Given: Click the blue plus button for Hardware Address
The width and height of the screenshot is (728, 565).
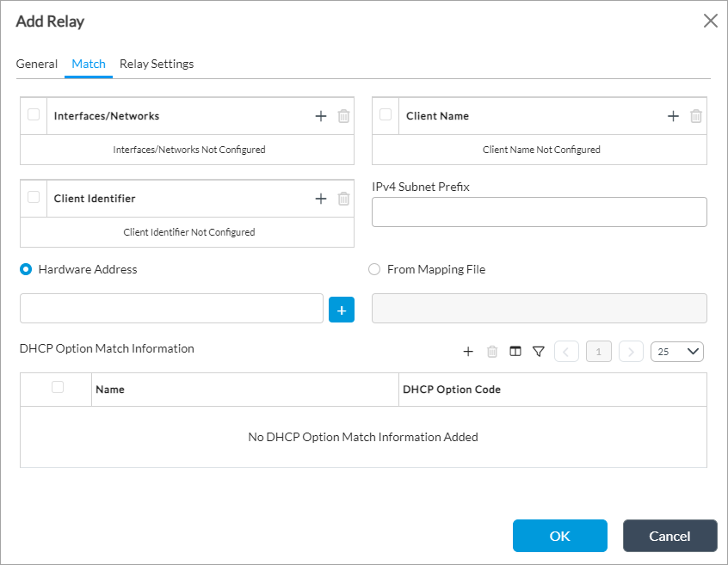Looking at the screenshot, I should pos(342,310).
